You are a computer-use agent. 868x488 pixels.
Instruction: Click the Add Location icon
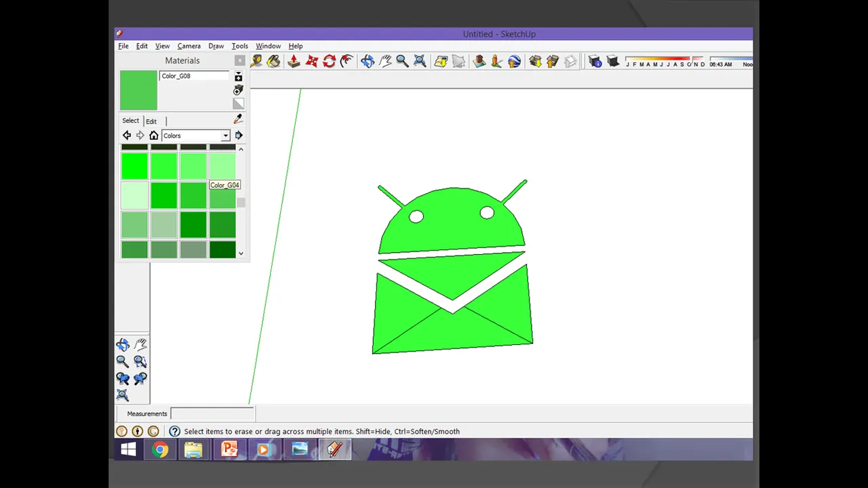click(x=441, y=62)
